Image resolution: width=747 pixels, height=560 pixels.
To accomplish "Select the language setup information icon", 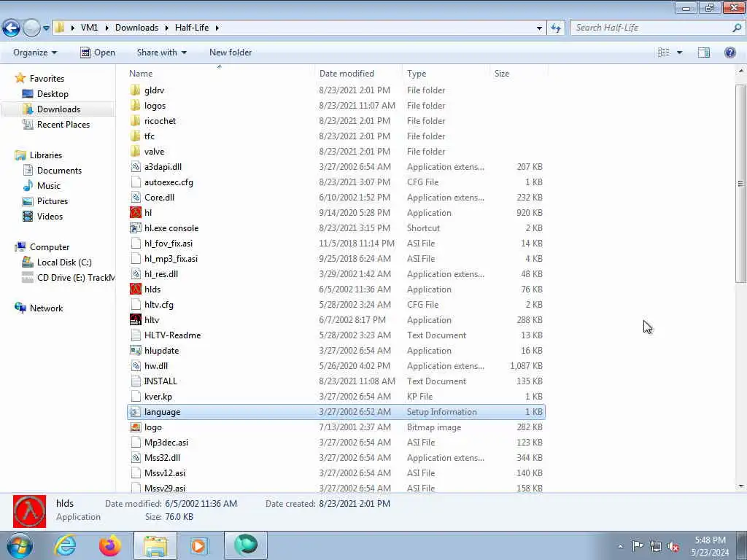I will tap(136, 412).
